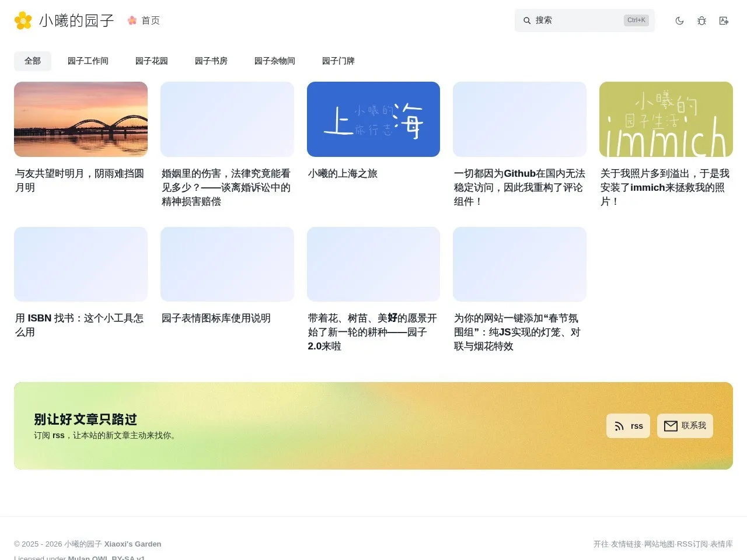Screen dimensions: 747x560
Task: Switch to the 园子门牌 tab
Action: pyautogui.click(x=338, y=61)
